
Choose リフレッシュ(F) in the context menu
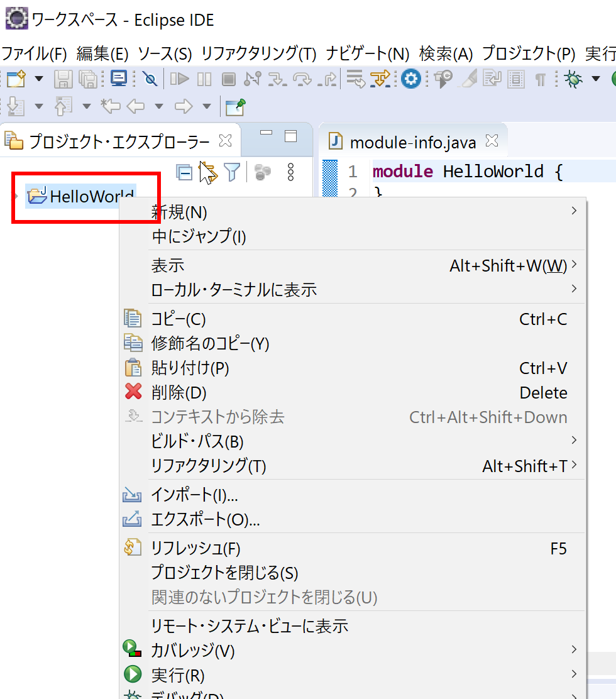tap(353, 548)
